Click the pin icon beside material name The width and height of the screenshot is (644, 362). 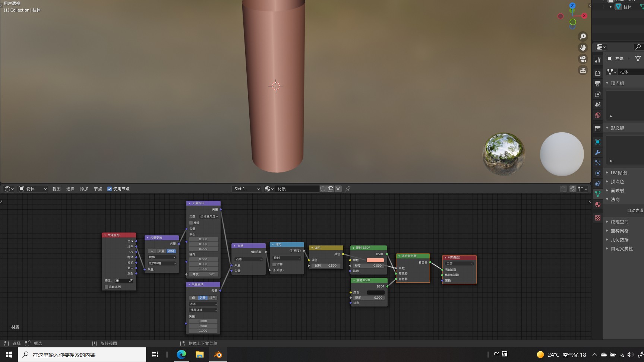click(x=348, y=189)
